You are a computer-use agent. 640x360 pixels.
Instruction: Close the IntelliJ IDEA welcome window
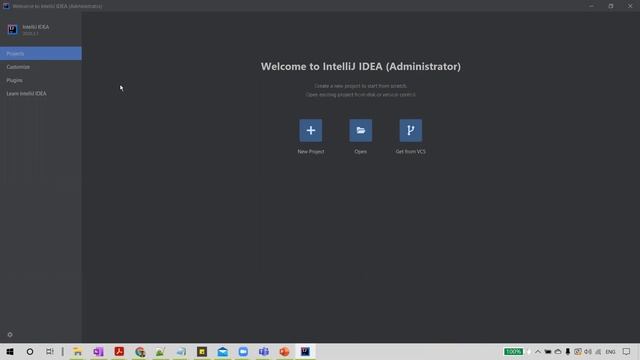click(630, 6)
